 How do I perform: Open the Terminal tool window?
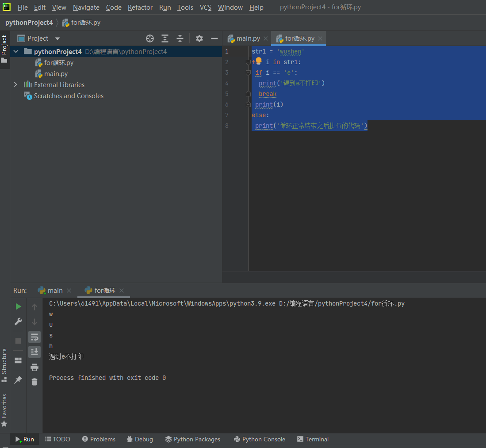[313, 439]
